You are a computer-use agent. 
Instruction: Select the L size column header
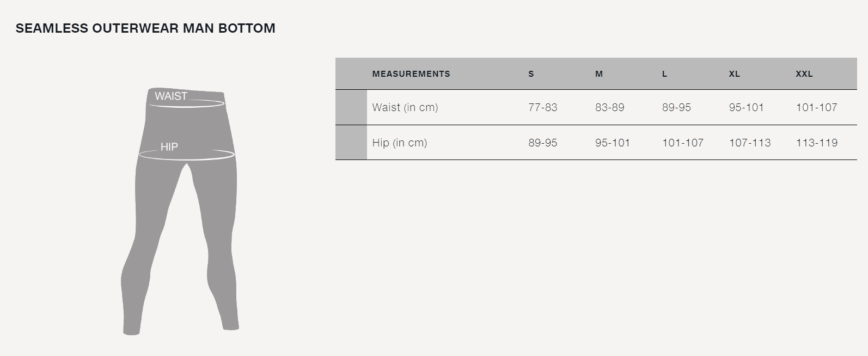coord(664,74)
